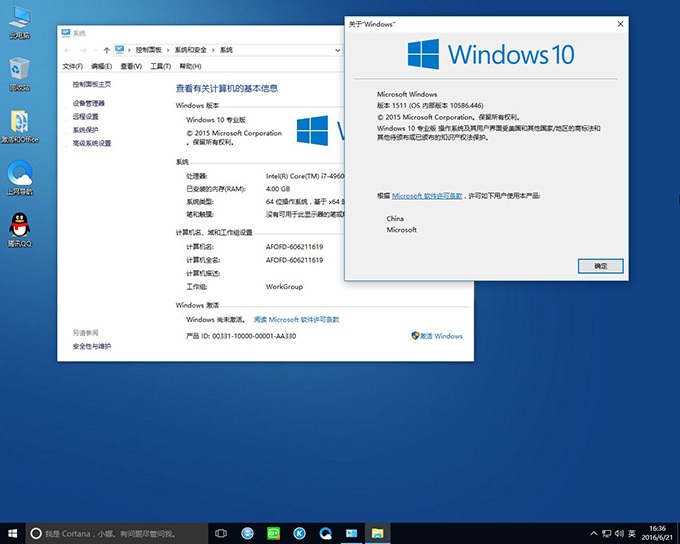Open 设备管理器 from the left sidebar

click(x=89, y=103)
